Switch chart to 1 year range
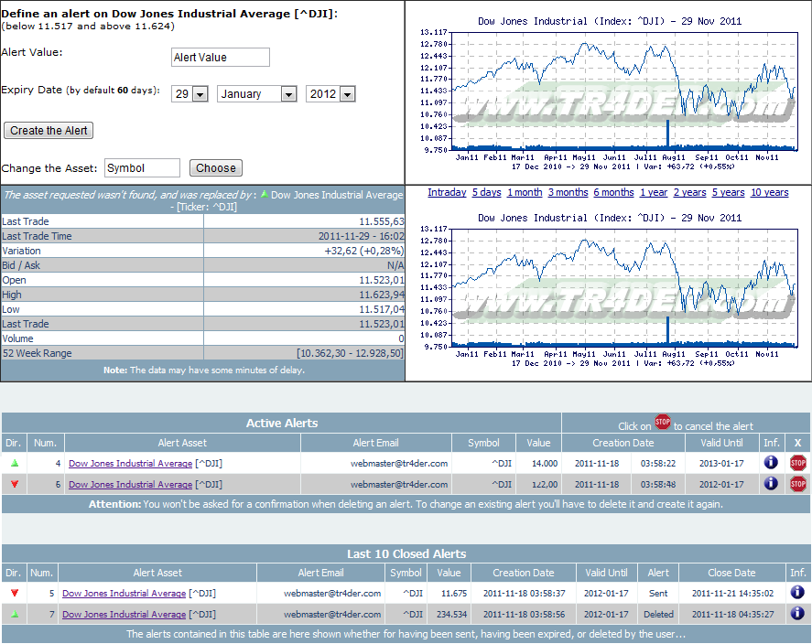This screenshot has width=812, height=644. [654, 192]
